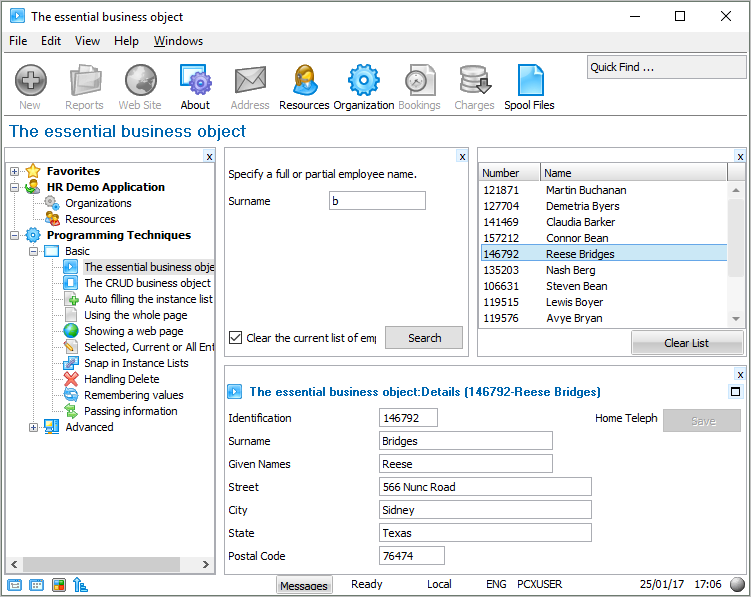The image size is (751, 597).
Task: Toggle Clear the current list checkbox
Action: [x=236, y=338]
